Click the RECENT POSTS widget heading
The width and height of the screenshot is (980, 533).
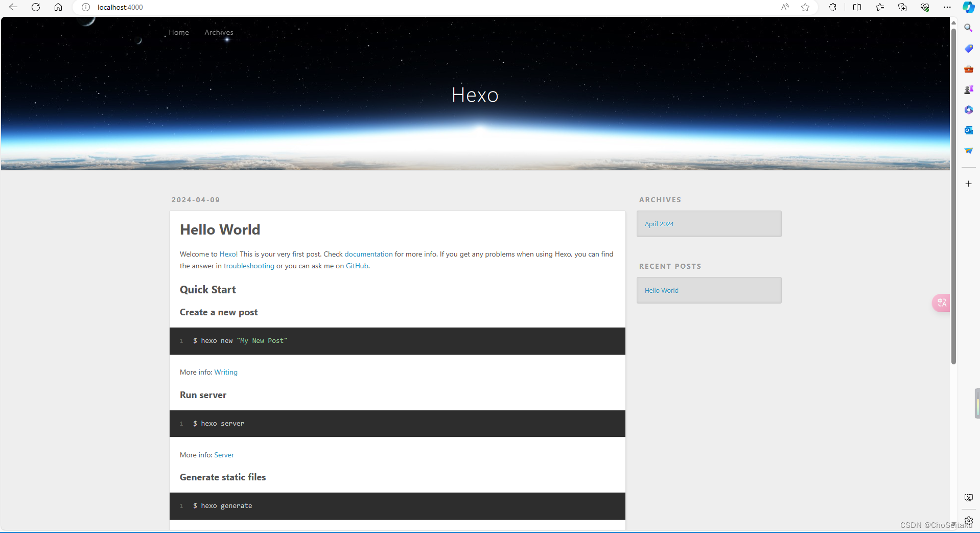(x=670, y=266)
